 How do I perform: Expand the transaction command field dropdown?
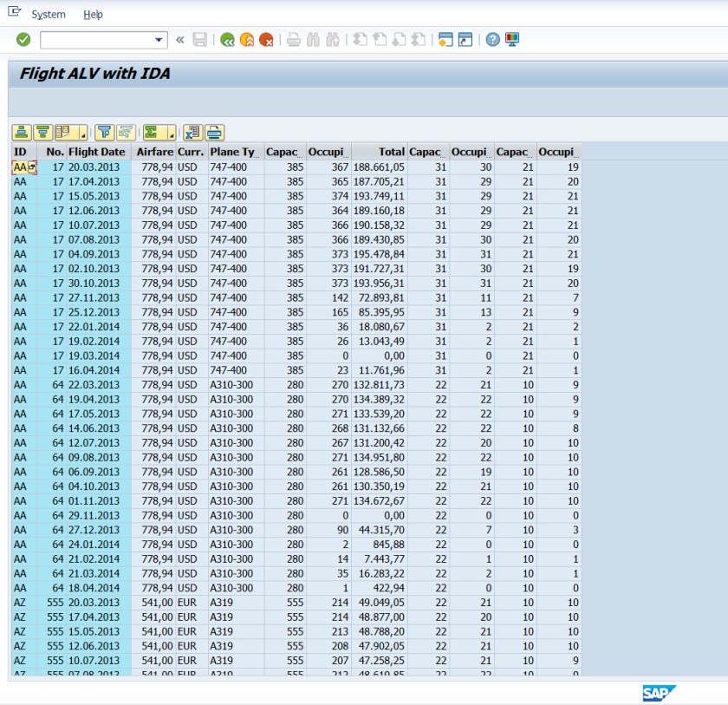[x=159, y=40]
